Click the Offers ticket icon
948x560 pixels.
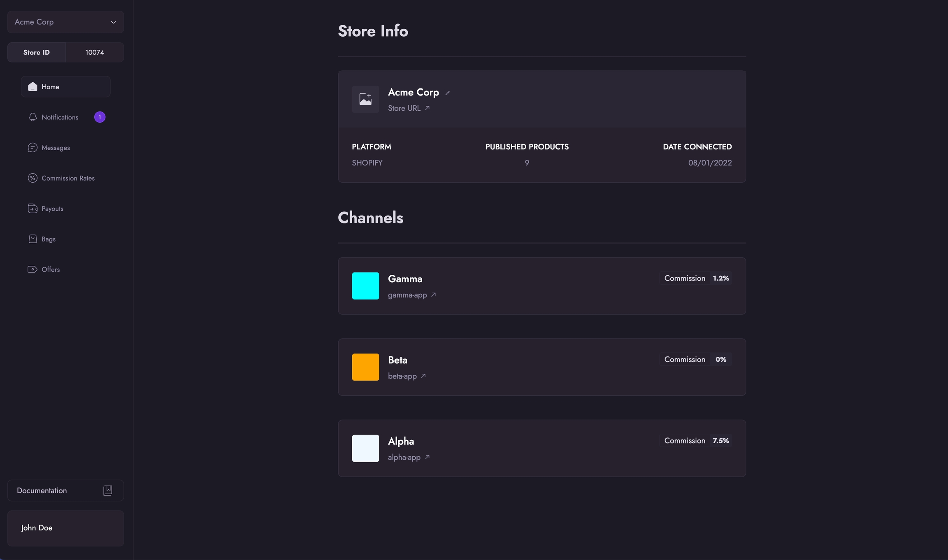pyautogui.click(x=33, y=270)
